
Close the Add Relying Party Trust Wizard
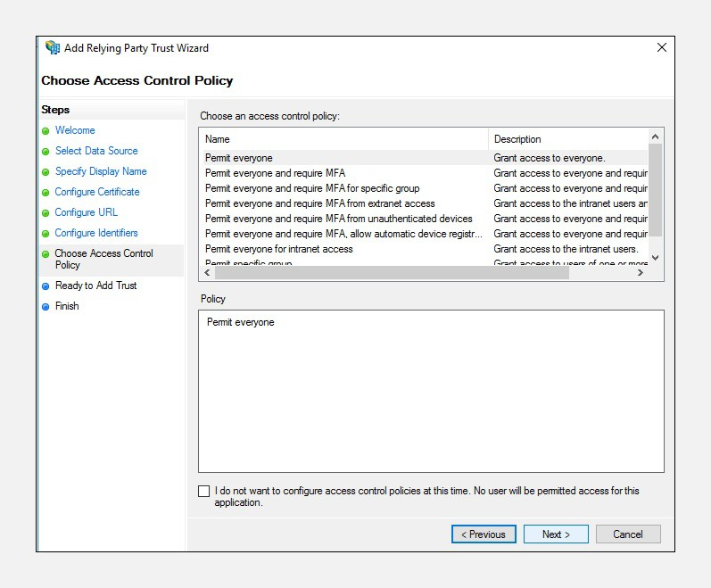click(x=661, y=47)
